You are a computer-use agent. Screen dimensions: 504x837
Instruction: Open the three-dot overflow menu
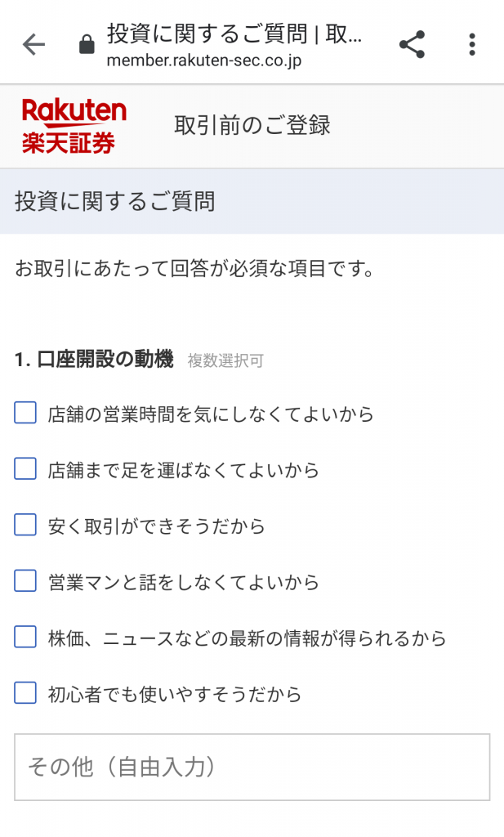(x=472, y=44)
